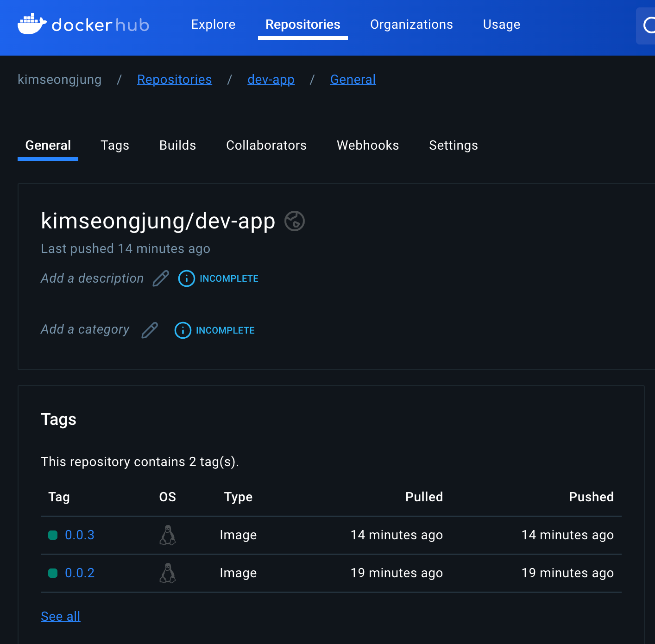Click the Tags section heading
Viewport: 655px width, 644px height.
point(58,419)
